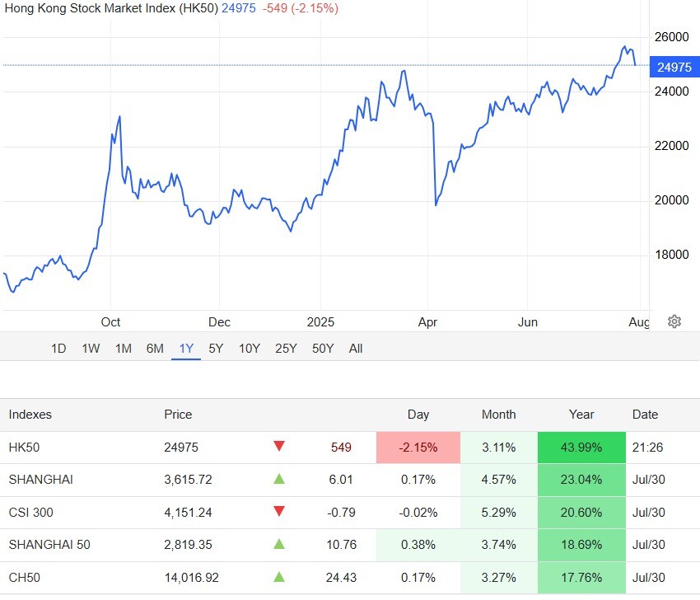Click the blue 24975 price label on chart
This screenshot has width=700, height=600.
674,66
